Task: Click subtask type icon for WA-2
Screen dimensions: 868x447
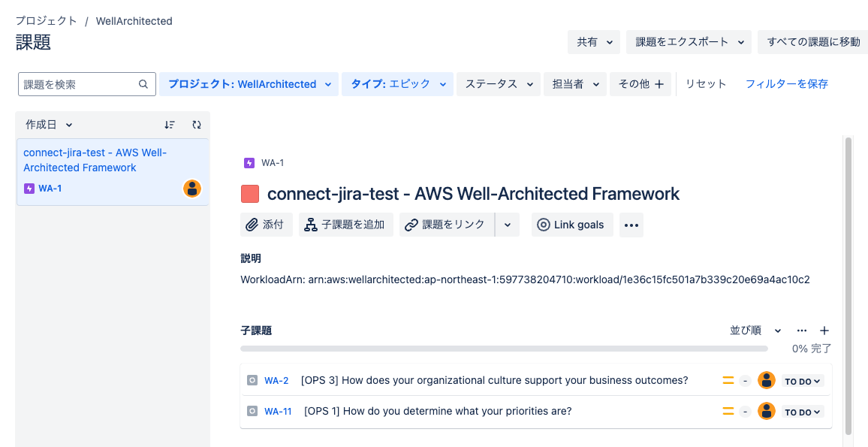Action: pos(252,381)
